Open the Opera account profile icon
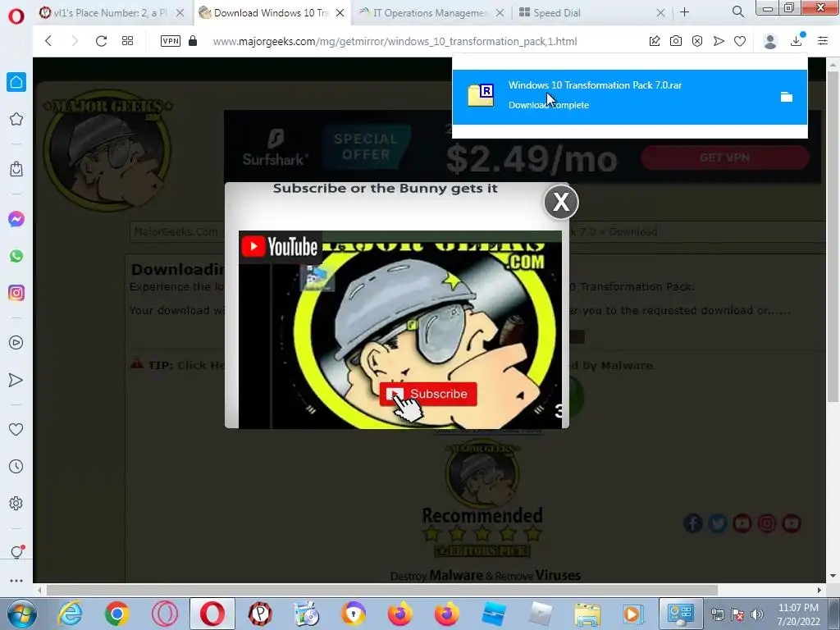840x630 pixels. point(769,41)
